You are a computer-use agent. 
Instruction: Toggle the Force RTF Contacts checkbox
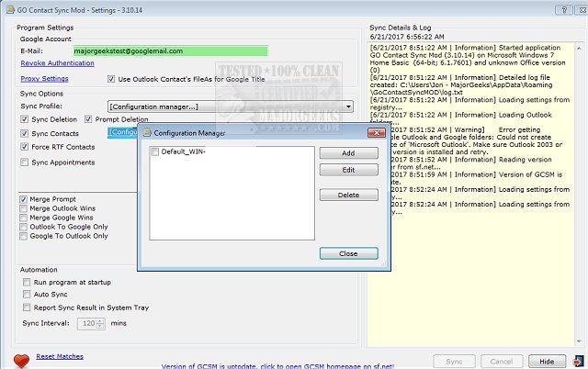tap(25, 147)
